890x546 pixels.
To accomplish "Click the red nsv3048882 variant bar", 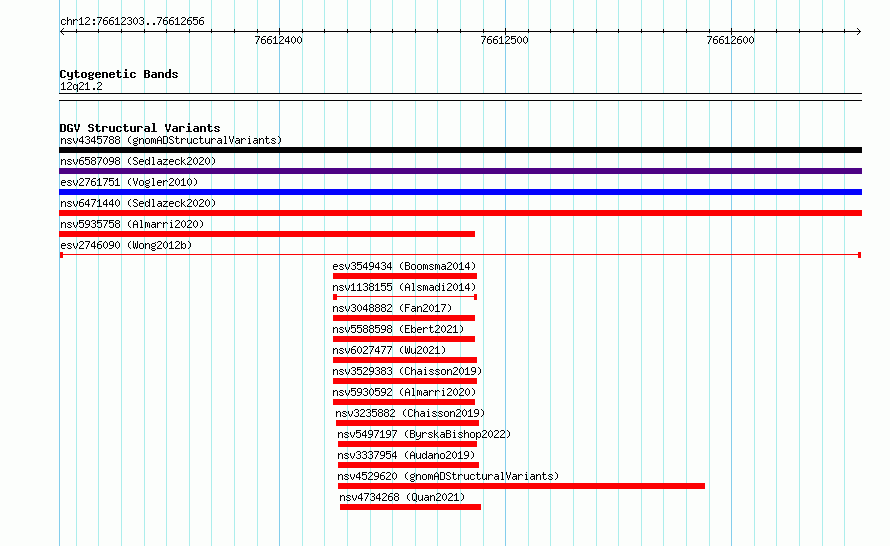I will 404,318.
